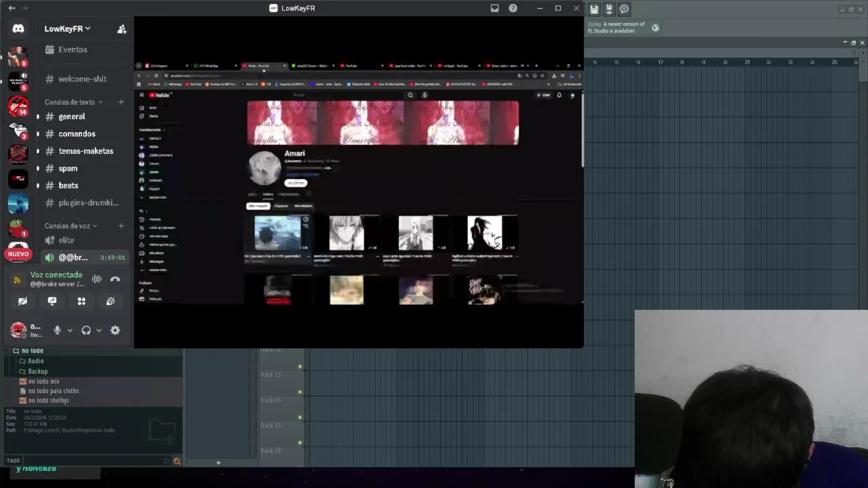This screenshot has height=488, width=868.
Task: Open the server icon with 14 badge
Action: pos(18,106)
